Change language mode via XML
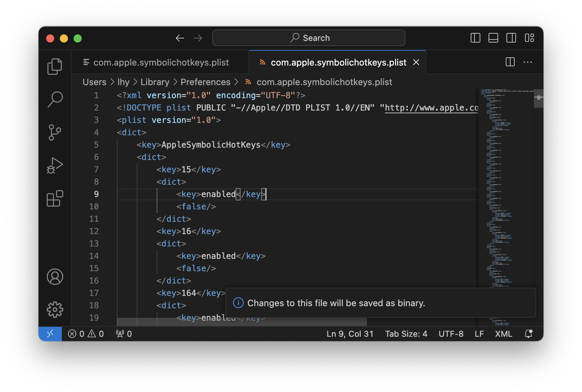Viewport: 582px width, 392px height. tap(503, 334)
